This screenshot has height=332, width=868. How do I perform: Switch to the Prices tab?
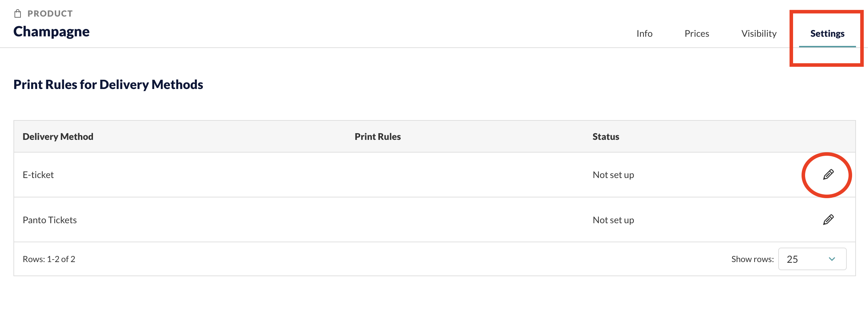[697, 34]
